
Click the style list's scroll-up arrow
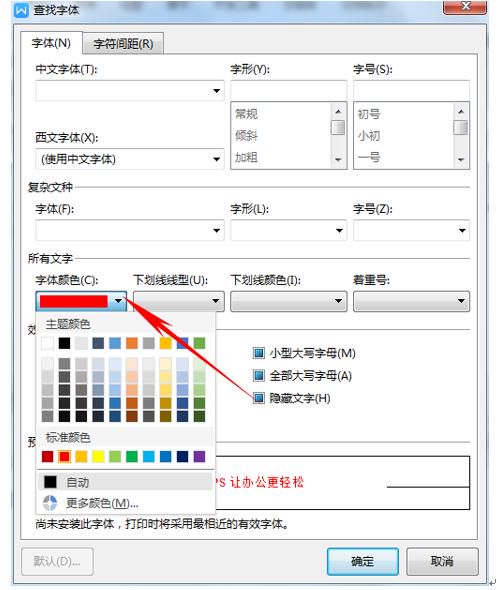(x=338, y=112)
